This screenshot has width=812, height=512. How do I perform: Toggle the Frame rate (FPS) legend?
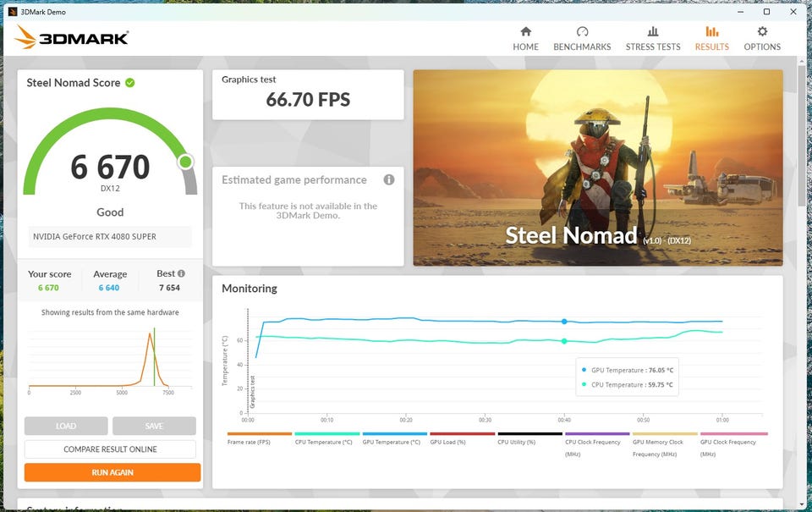pos(260,439)
